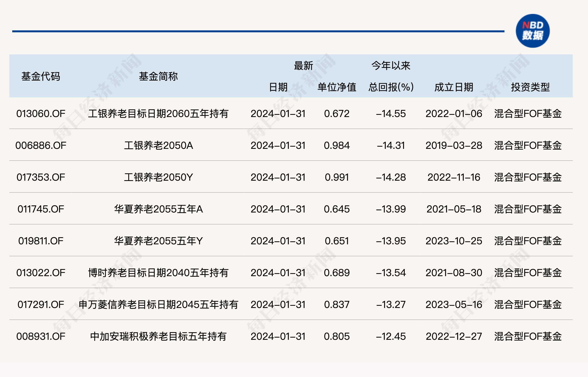Click the 单位净值 column header

[x=337, y=87]
